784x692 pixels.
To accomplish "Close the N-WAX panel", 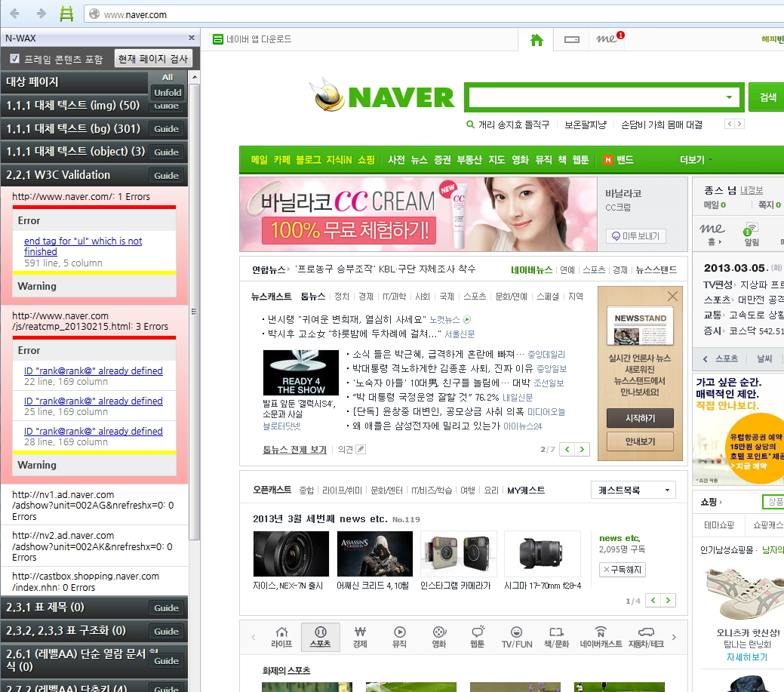I will point(192,38).
